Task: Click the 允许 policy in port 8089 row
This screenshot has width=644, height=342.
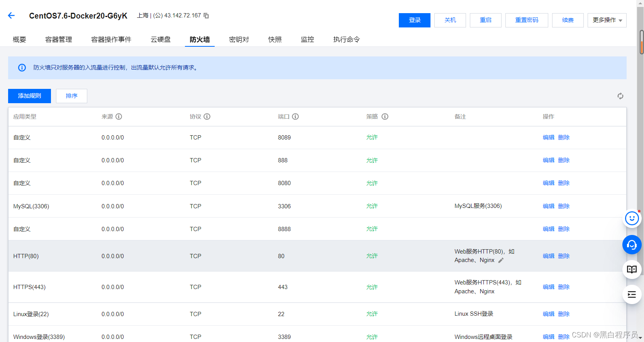Action: coord(372,138)
